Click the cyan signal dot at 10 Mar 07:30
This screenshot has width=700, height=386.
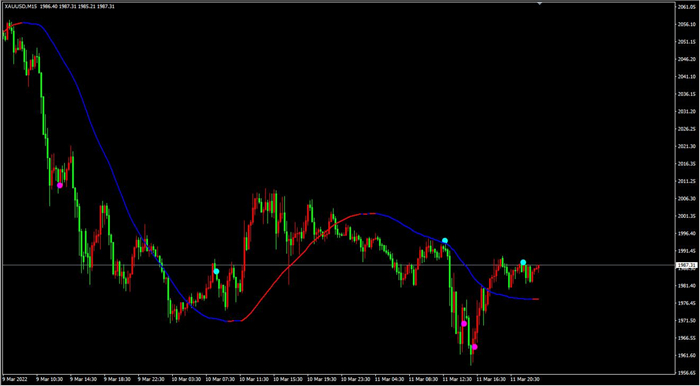pos(216,271)
